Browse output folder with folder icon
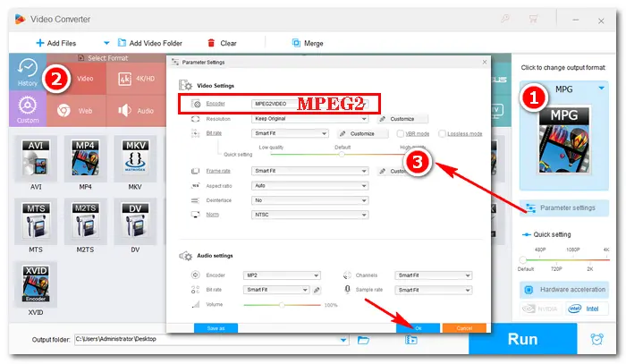This screenshot has height=364, width=626. click(363, 340)
